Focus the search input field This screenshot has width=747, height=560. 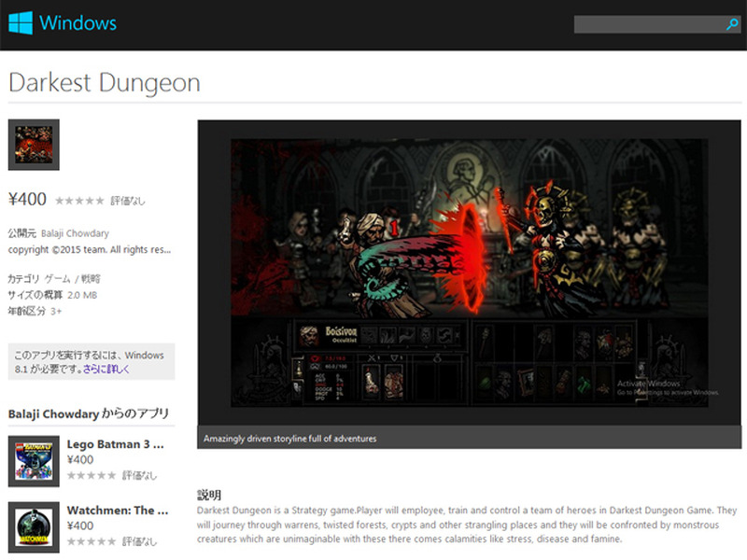coord(648,24)
